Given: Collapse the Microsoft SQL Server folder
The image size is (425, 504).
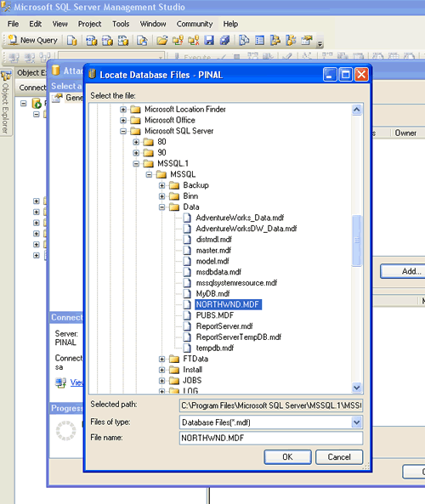Looking at the screenshot, I should tap(123, 131).
